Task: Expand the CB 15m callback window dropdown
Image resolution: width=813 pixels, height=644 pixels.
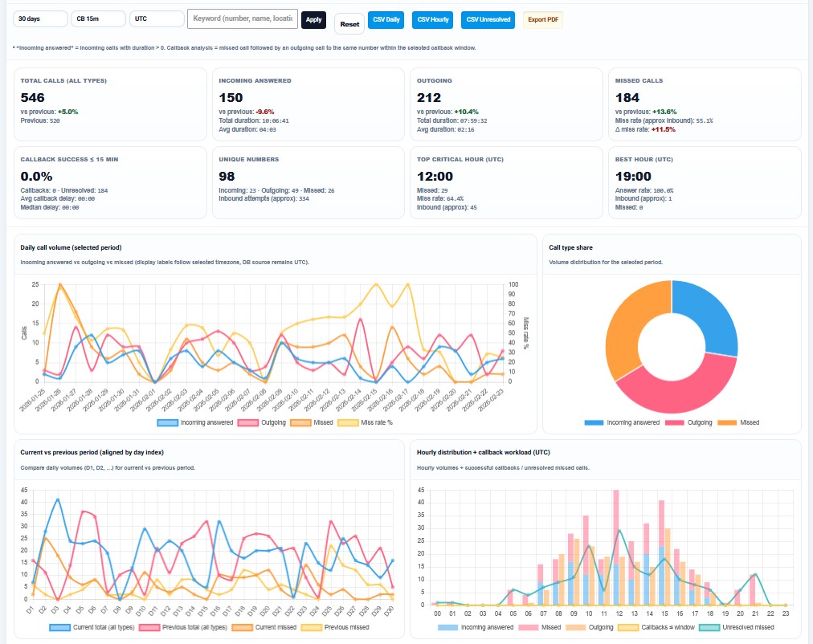Action: pyautogui.click(x=98, y=19)
